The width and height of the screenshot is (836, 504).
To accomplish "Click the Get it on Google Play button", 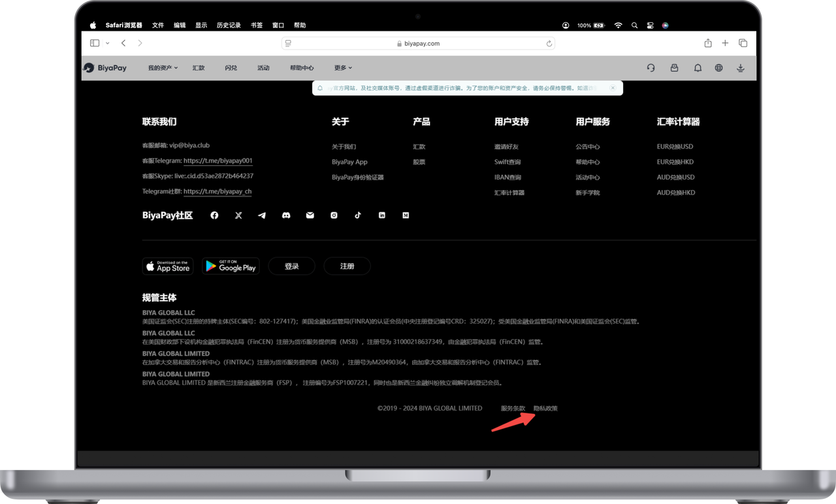I will click(x=231, y=266).
